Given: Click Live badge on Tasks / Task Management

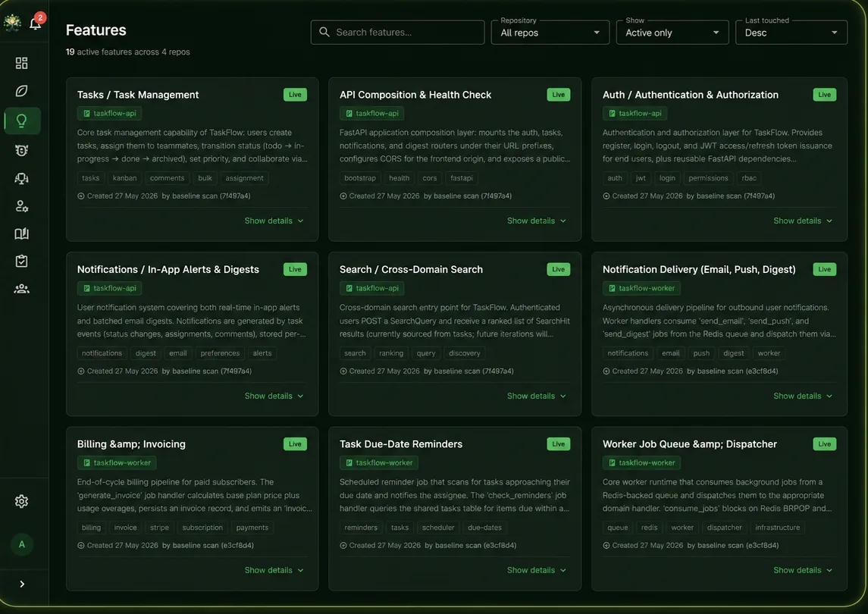Looking at the screenshot, I should tap(295, 95).
